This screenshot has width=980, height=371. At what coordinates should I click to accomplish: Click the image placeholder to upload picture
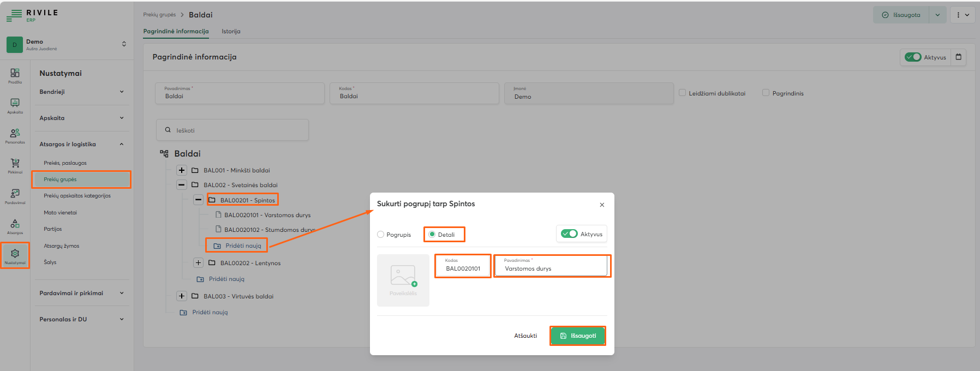(403, 280)
